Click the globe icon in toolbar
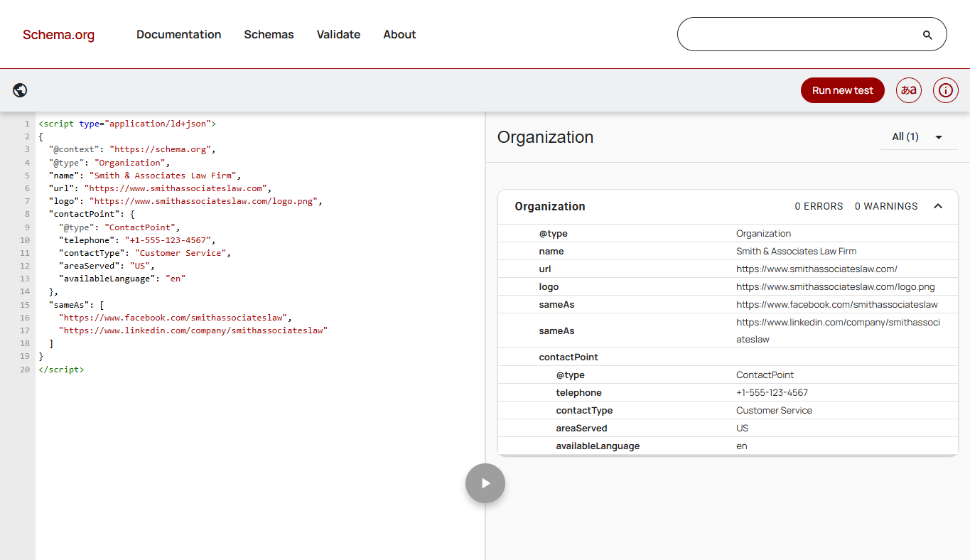Image resolution: width=970 pixels, height=560 pixels. pyautogui.click(x=20, y=90)
